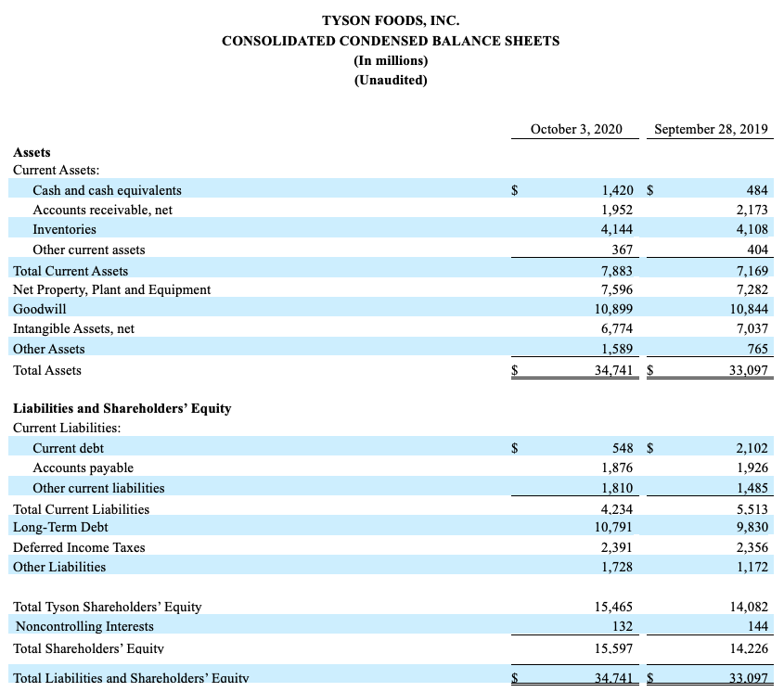784x692 pixels.
Task: Select the TYSON FOODS, INC. title
Action: coord(391,19)
